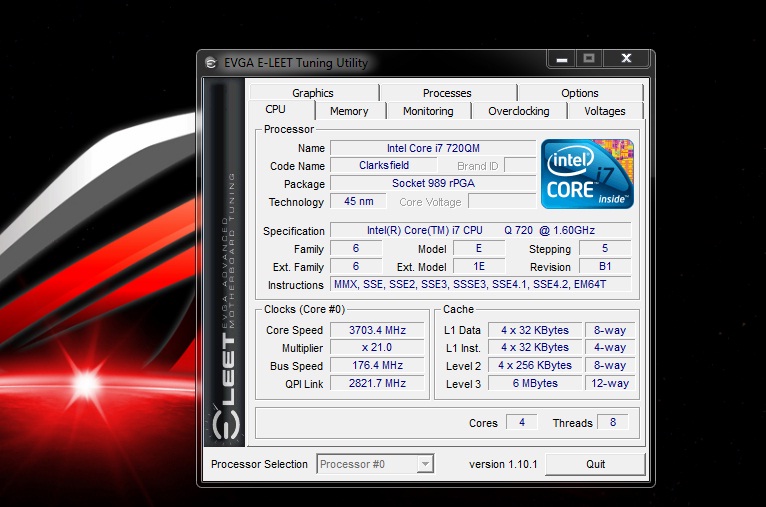Viewport: 766px width, 507px height.
Task: Click the Ext. Family value 6
Action: [x=356, y=266]
